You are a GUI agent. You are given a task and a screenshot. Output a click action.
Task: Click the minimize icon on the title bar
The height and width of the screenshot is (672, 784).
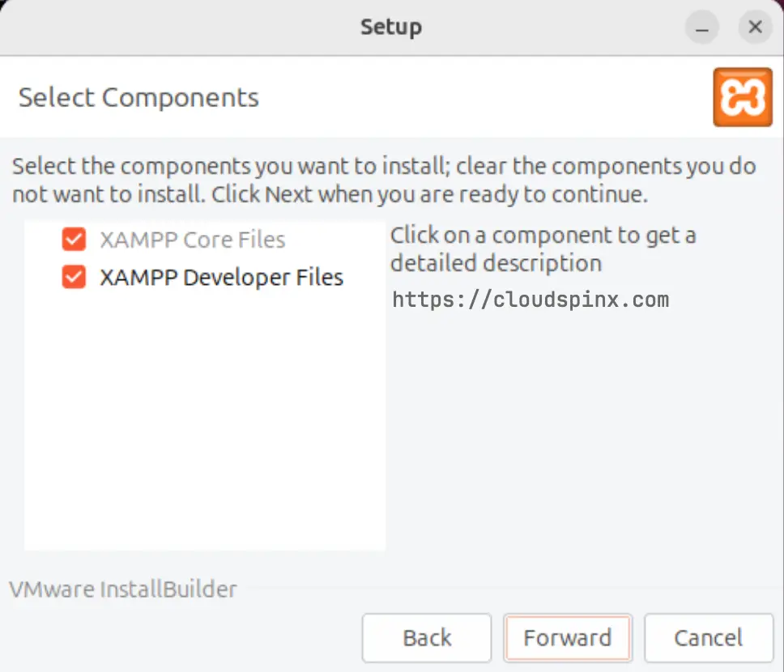pos(701,27)
